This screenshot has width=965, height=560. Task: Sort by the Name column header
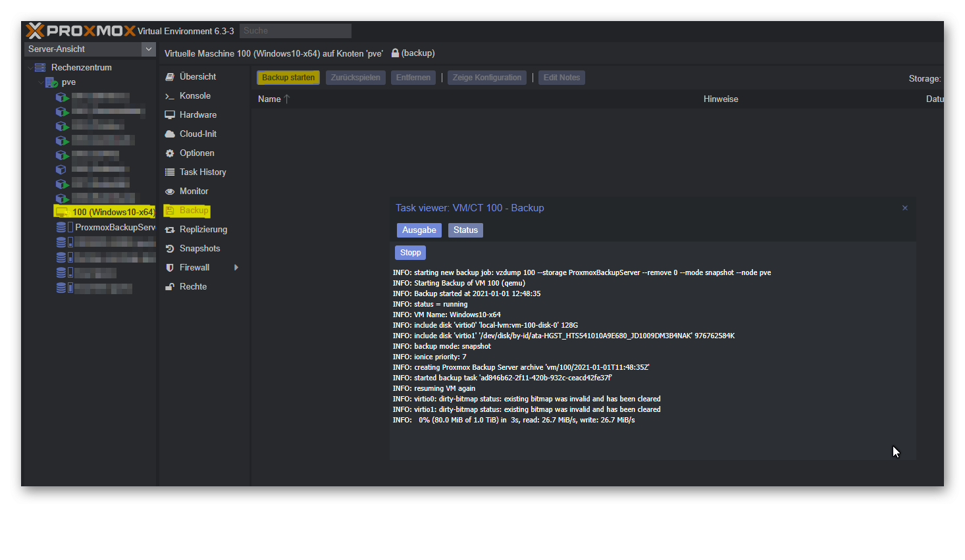[269, 99]
